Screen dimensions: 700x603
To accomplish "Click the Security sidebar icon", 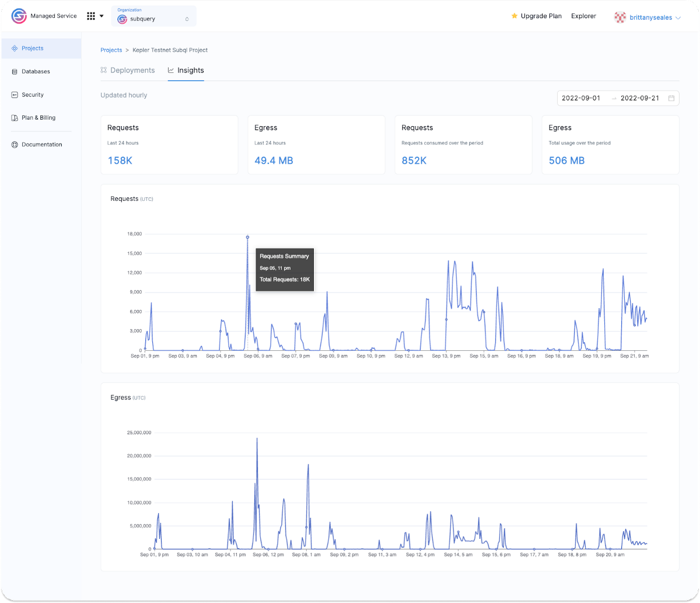I will (15, 95).
